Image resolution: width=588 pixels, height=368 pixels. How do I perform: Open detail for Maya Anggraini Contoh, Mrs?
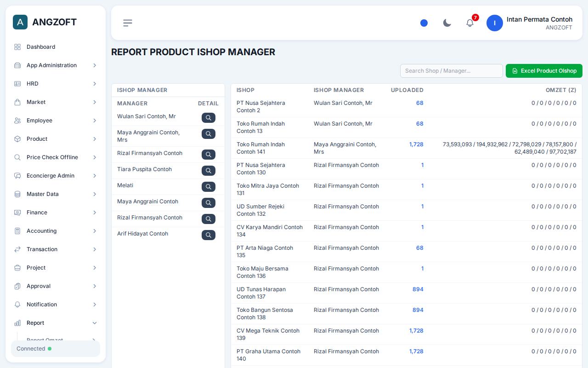pyautogui.click(x=209, y=134)
